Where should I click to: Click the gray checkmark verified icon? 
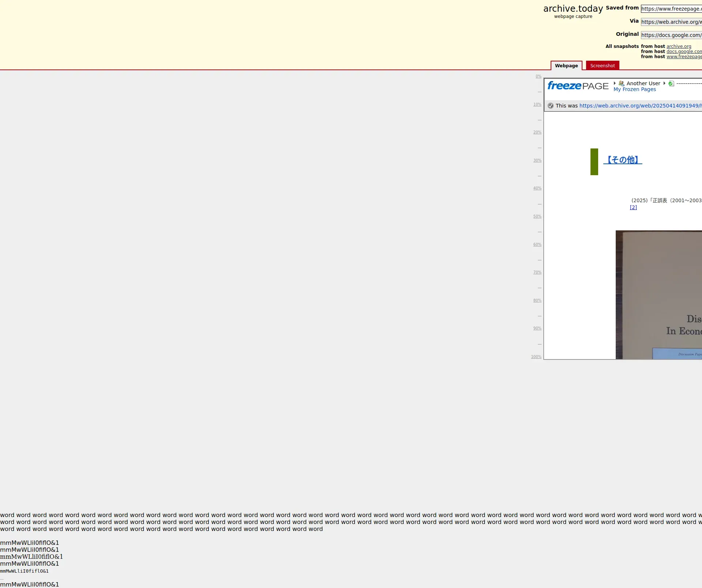pos(551,106)
